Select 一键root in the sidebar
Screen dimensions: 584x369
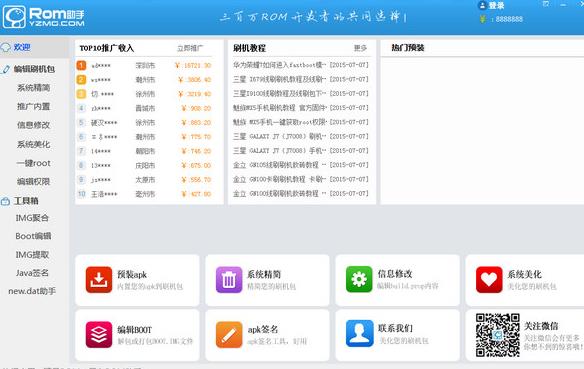pyautogui.click(x=34, y=163)
